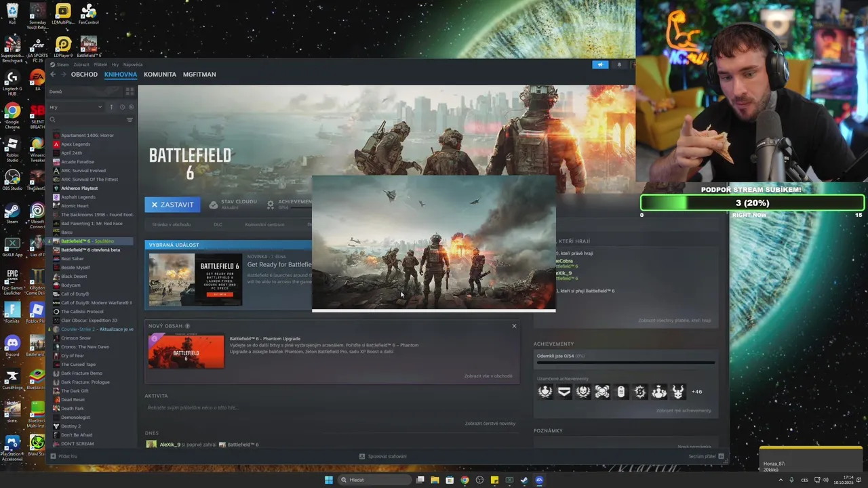Select Apex Legends in the game list
This screenshot has height=488, width=868.
[x=75, y=144]
